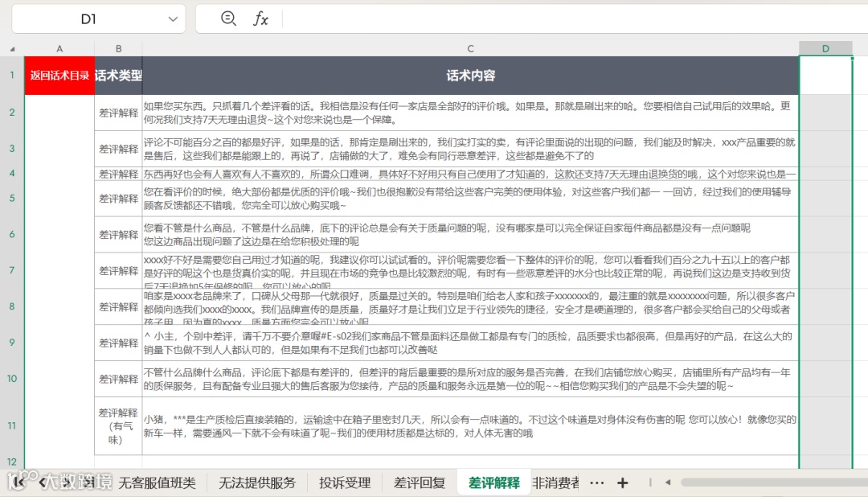Image resolution: width=868 pixels, height=497 pixels.
Task: Click the cell starting 东西再好也会有人喜欢
Action: pyautogui.click(x=470, y=174)
